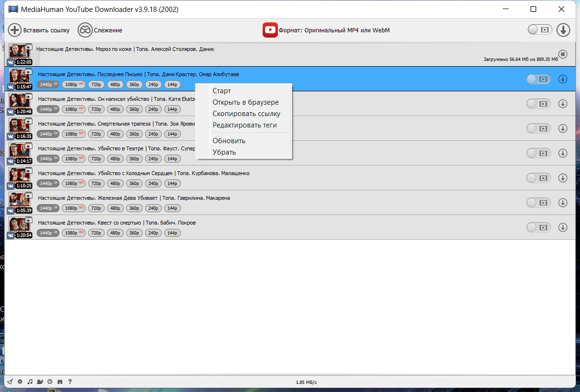Choose Старт from the context menu

coord(222,91)
